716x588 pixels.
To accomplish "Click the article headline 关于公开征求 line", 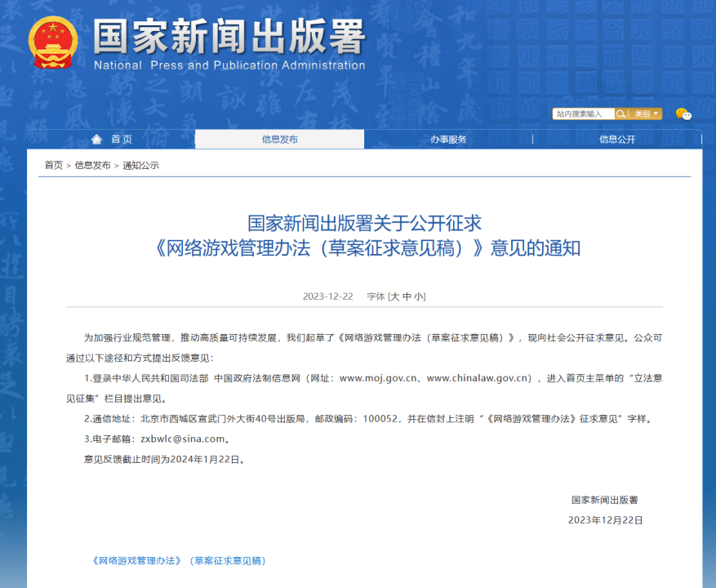I will 365,222.
